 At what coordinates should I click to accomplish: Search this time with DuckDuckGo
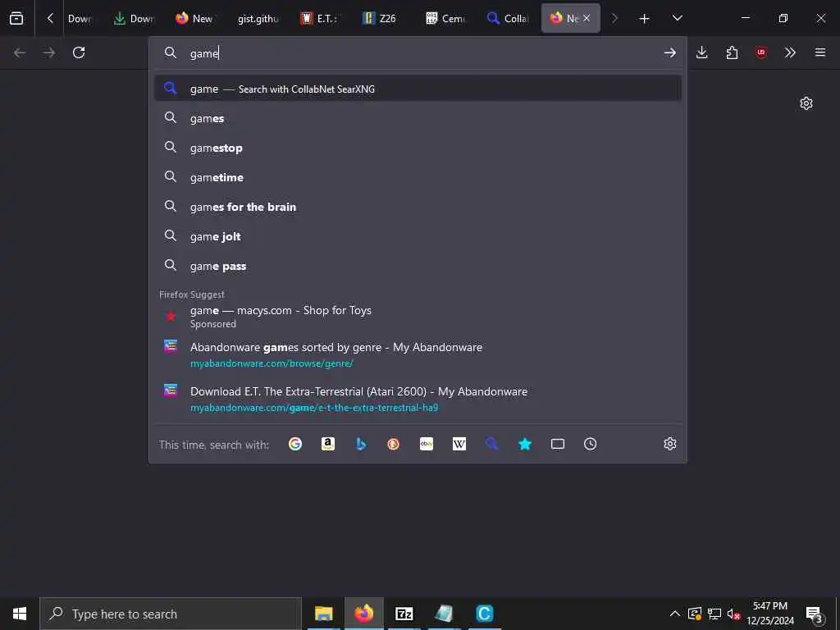coord(394,444)
